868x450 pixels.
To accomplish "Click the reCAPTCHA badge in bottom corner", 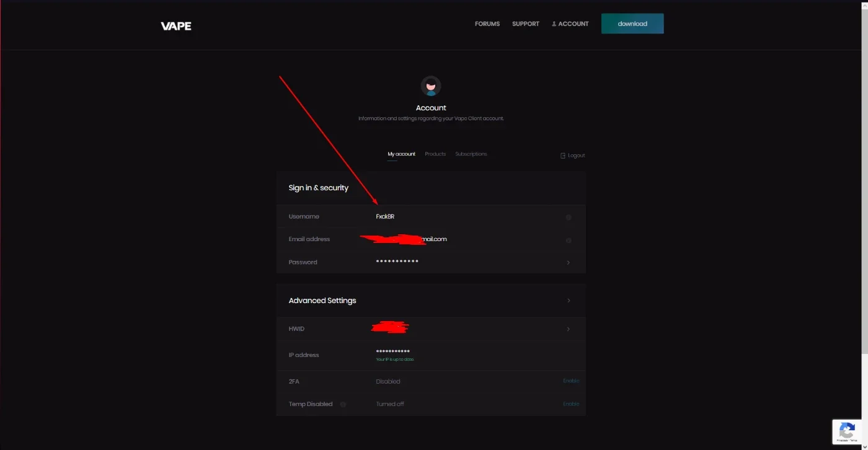I will click(848, 432).
